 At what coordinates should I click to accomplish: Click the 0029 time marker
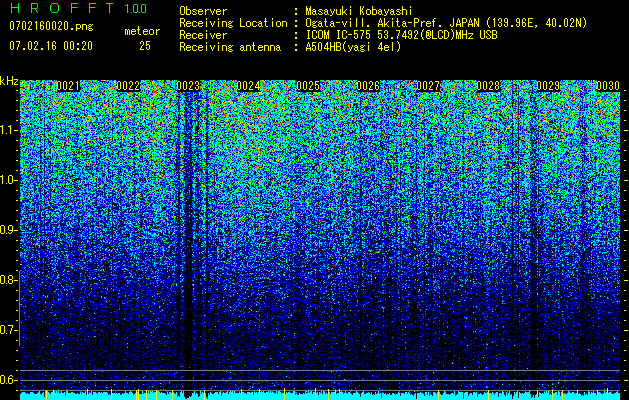point(548,86)
